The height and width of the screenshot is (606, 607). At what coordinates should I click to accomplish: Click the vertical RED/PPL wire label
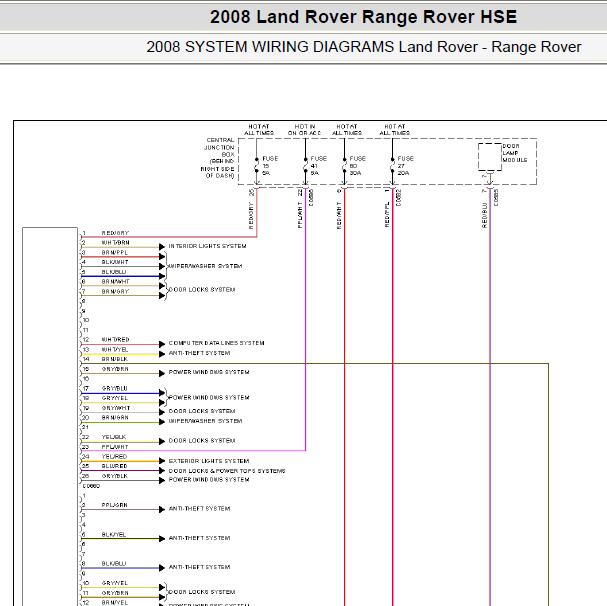[x=387, y=215]
